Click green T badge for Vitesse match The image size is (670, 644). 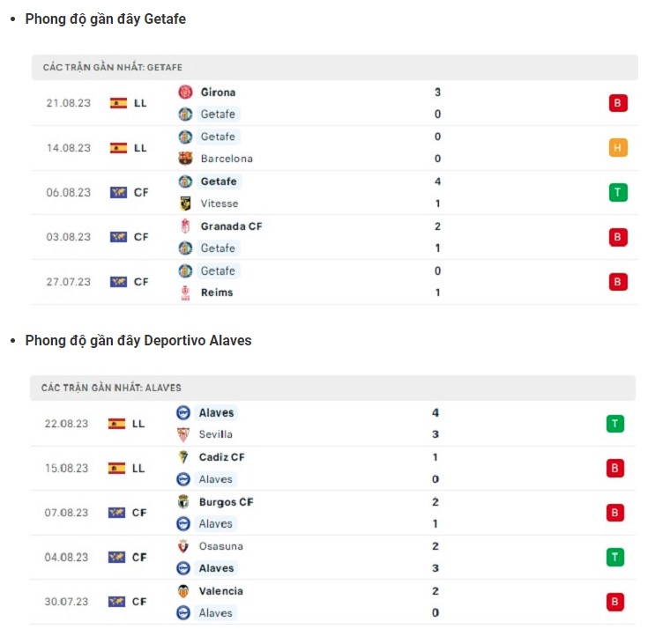point(618,192)
